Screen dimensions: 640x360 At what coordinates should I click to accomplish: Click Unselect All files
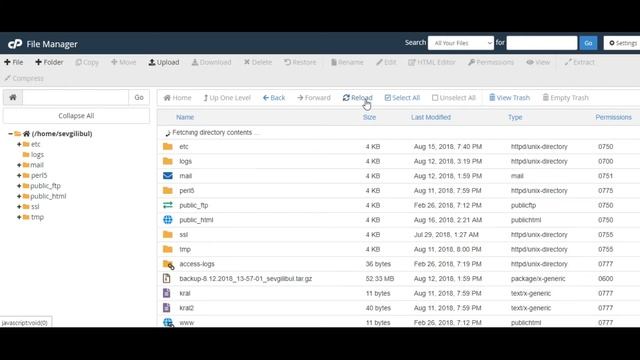coord(453,98)
